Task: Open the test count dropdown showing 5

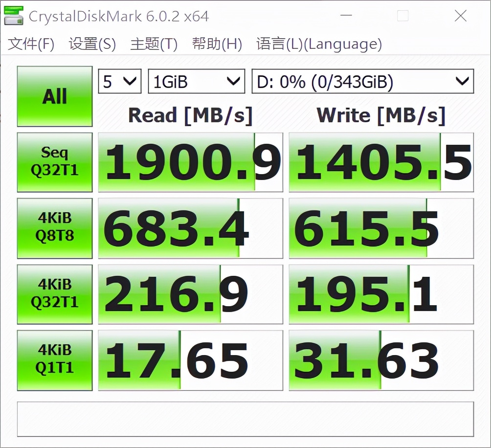Action: coord(119,81)
